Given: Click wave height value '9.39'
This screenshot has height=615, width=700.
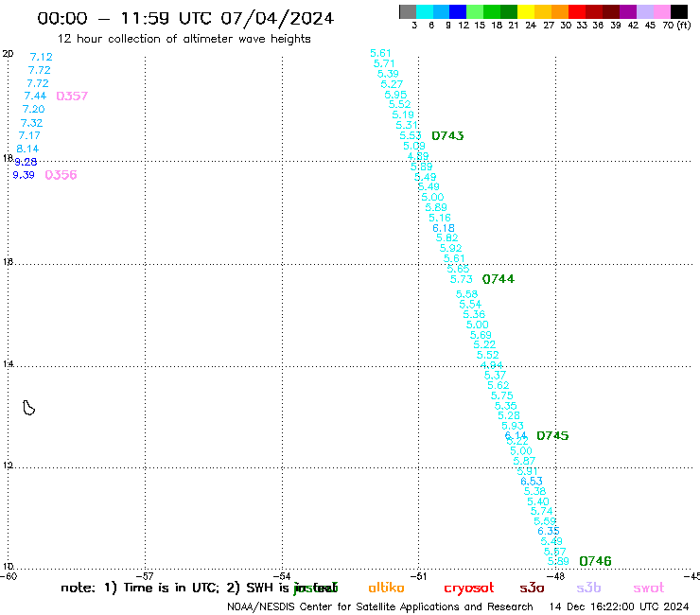Looking at the screenshot, I should [24, 175].
